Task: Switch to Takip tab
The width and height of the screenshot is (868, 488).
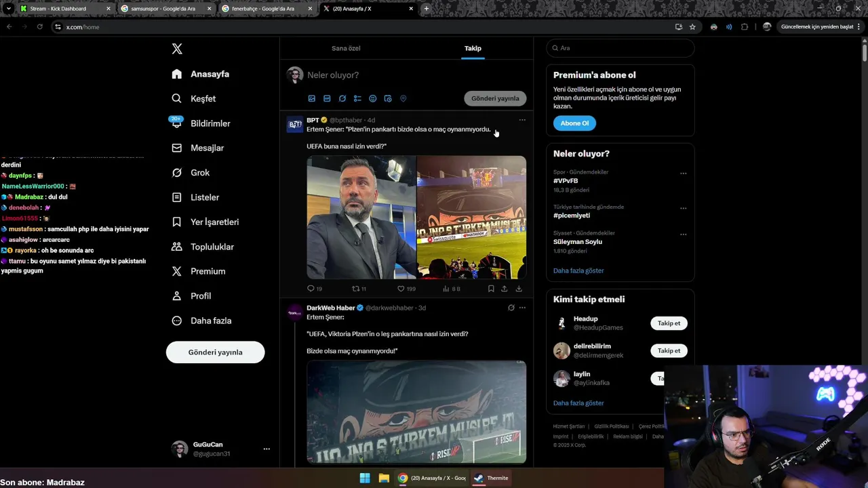Action: click(x=473, y=48)
